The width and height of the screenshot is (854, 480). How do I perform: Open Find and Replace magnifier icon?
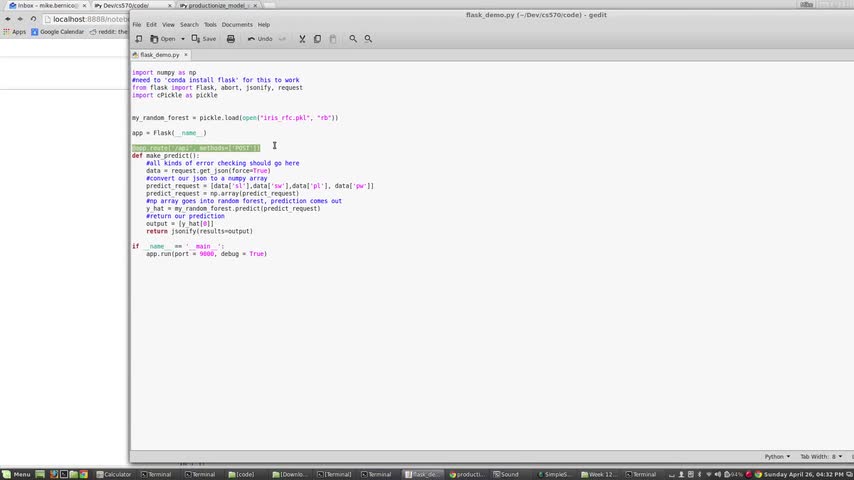coord(368,39)
